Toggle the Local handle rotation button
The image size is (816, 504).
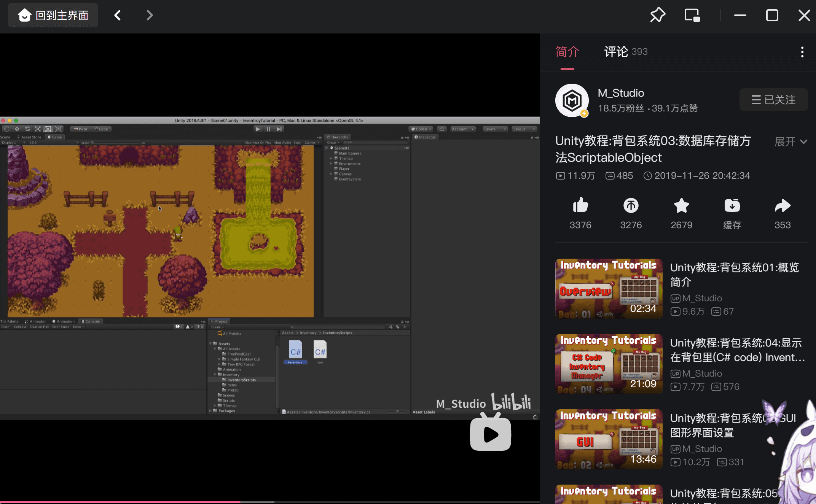101,129
